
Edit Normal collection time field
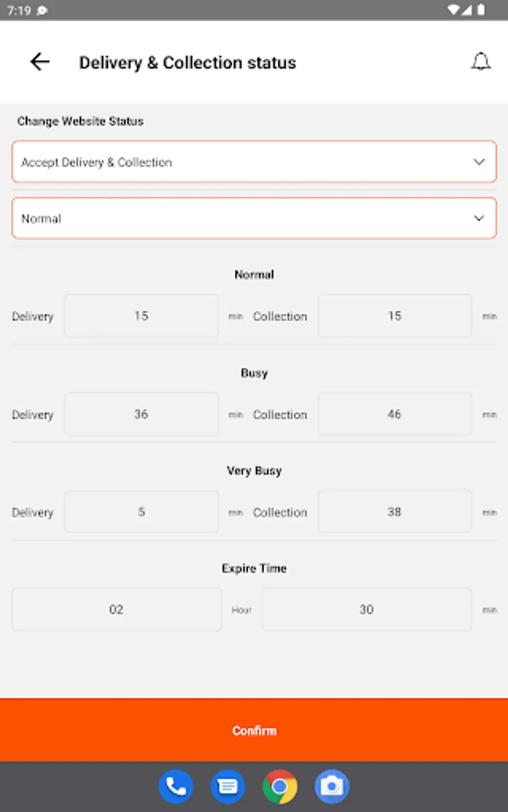(x=395, y=316)
